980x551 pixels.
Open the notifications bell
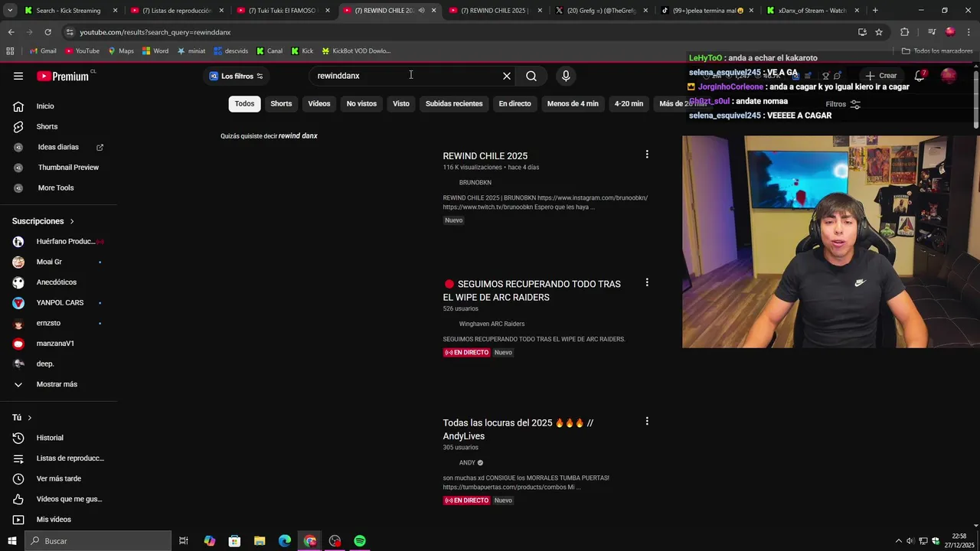point(920,76)
